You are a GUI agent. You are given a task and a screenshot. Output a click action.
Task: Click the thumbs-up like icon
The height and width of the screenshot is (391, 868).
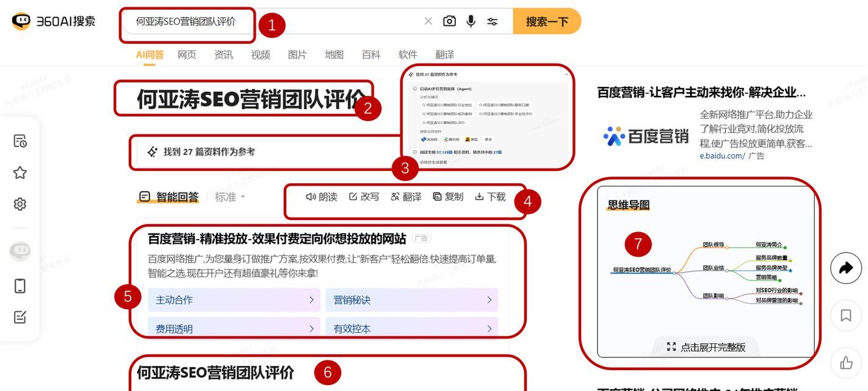coord(846,363)
